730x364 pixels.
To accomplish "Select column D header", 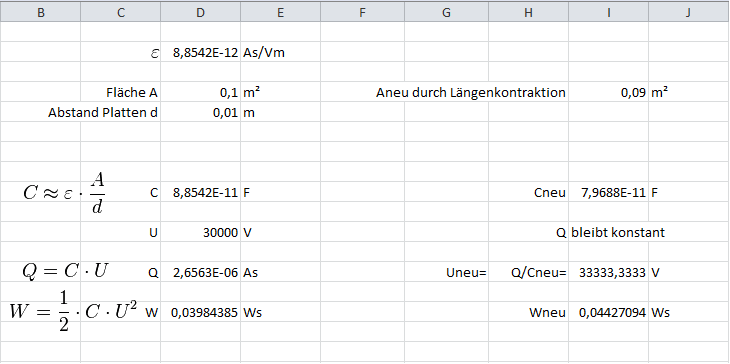I will [201, 13].
